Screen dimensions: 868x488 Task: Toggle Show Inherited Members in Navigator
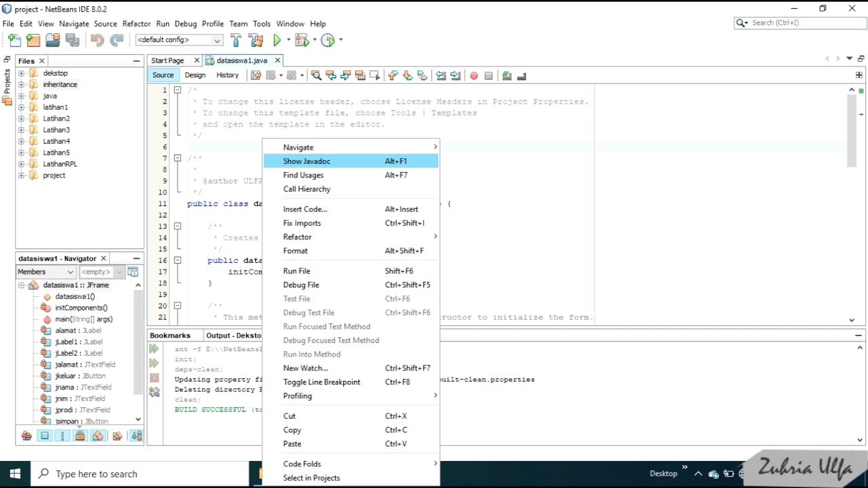[x=26, y=436]
